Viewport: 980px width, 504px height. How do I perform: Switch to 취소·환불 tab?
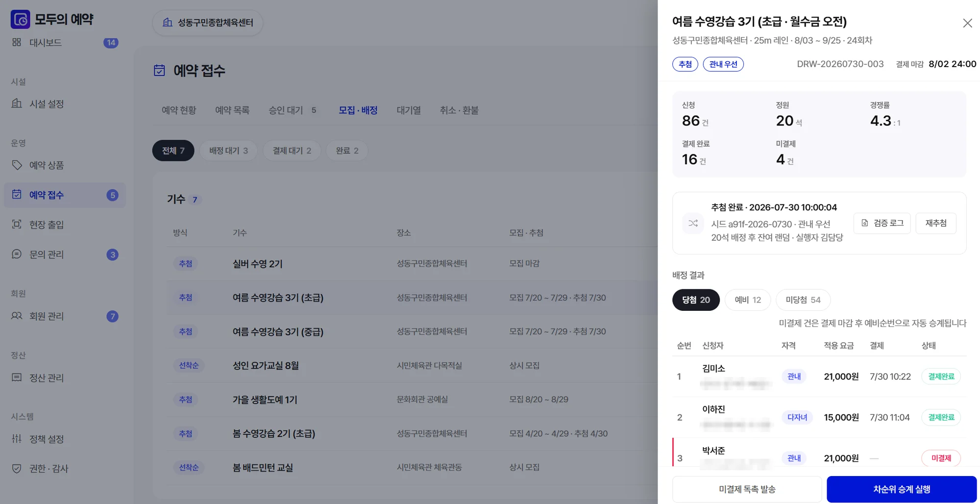459,110
